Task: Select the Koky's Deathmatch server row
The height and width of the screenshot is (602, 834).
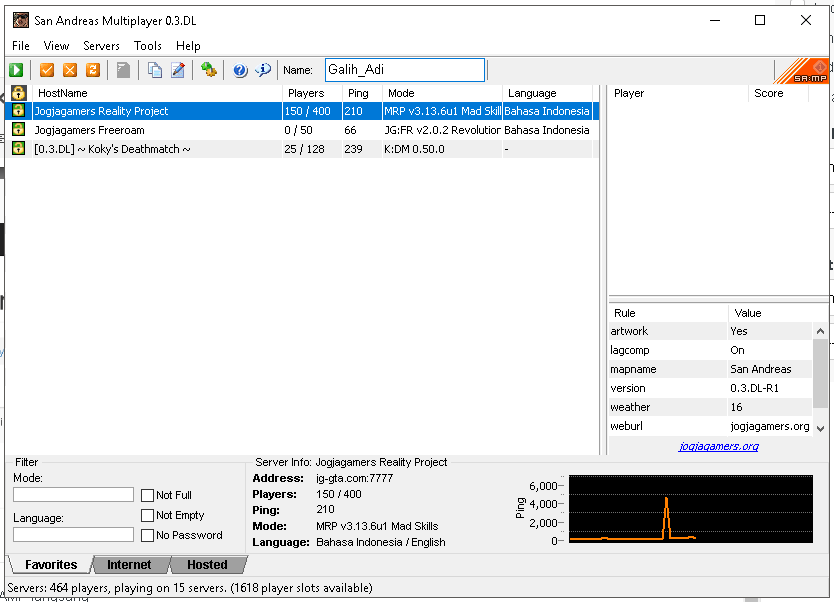Action: pyautogui.click(x=302, y=149)
